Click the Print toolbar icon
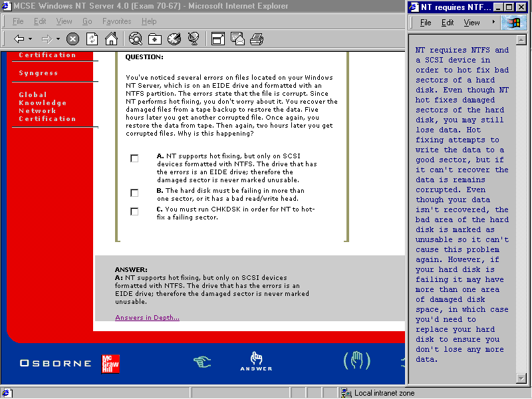This screenshot has width=532, height=399. [x=257, y=39]
